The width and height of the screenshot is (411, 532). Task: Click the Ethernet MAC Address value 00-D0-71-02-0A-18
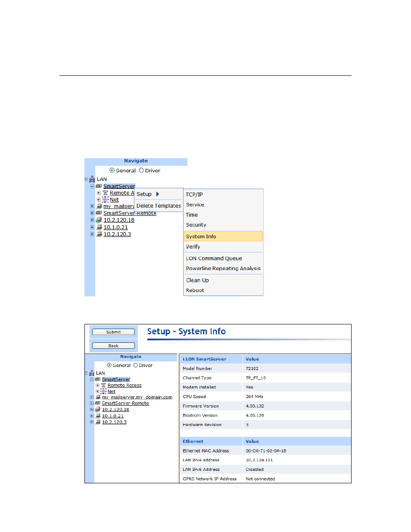(x=266, y=451)
